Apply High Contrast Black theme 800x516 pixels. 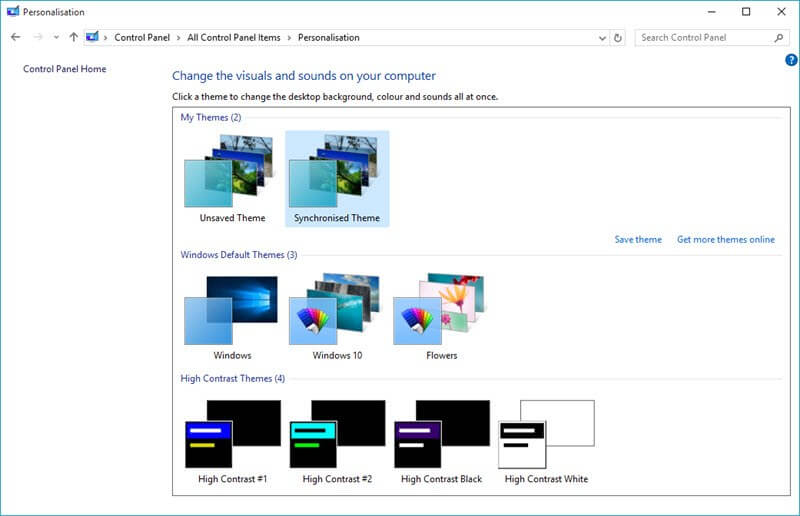click(x=441, y=442)
